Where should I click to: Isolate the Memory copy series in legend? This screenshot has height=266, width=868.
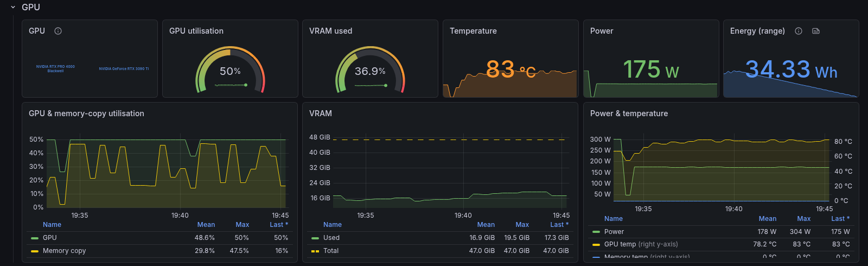65,251
